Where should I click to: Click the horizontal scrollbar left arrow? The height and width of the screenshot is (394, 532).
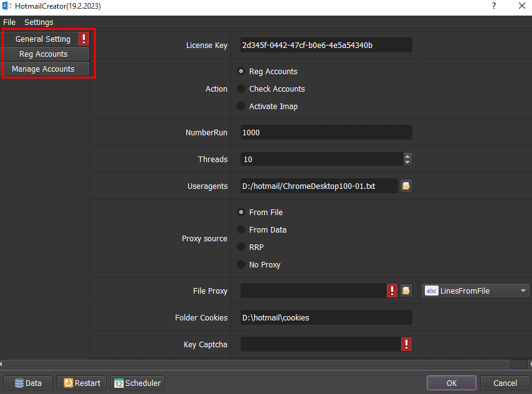(x=1, y=364)
